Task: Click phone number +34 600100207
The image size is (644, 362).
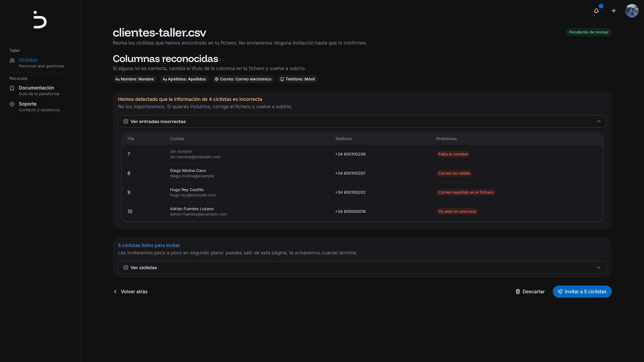Action: pos(350,173)
